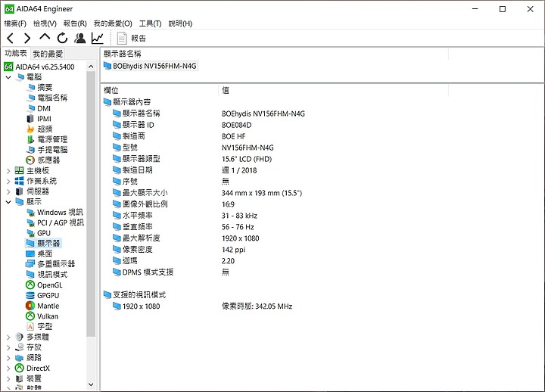Click the IPMI icon in the tree

point(30,119)
